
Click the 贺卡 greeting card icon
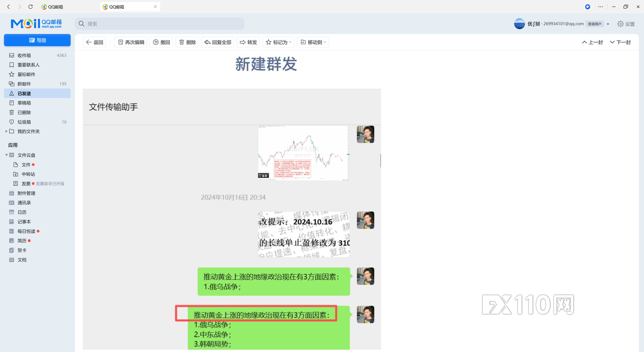pos(12,250)
